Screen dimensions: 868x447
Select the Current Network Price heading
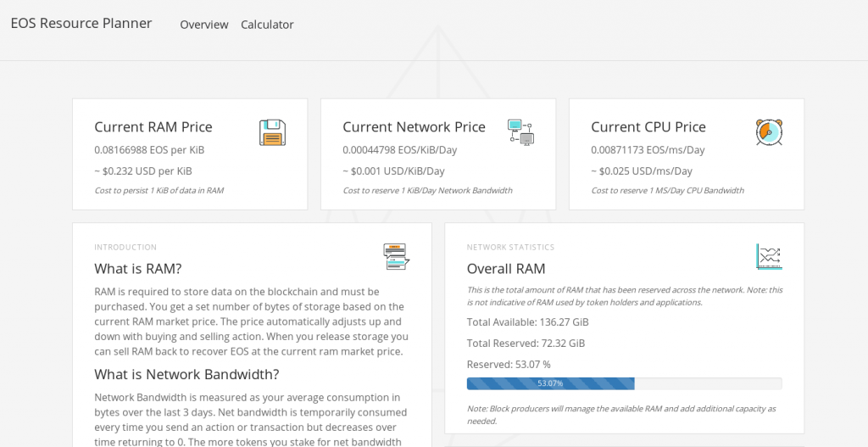click(414, 127)
